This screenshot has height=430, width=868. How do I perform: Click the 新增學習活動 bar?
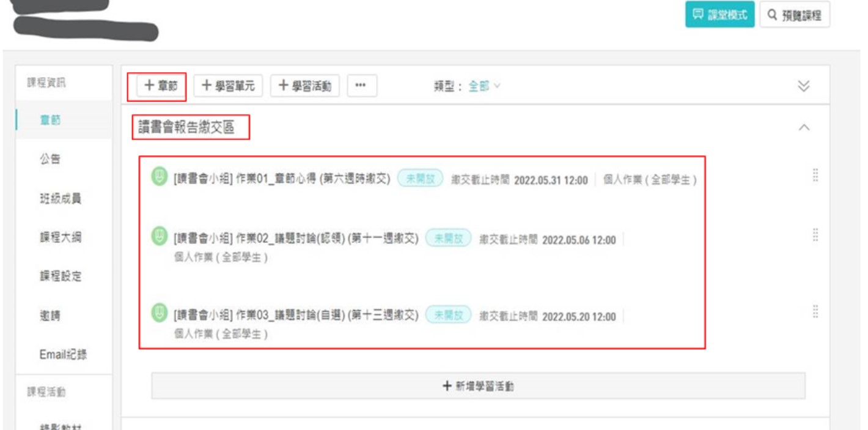(478, 386)
